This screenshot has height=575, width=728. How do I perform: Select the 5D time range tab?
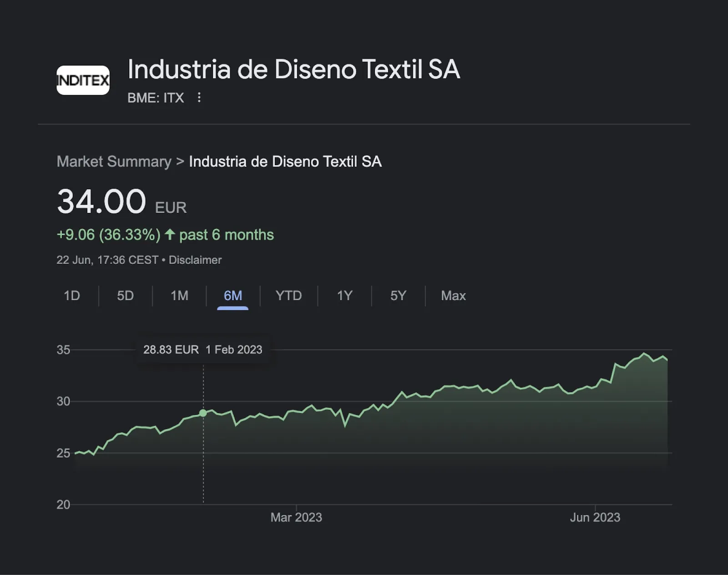tap(125, 296)
